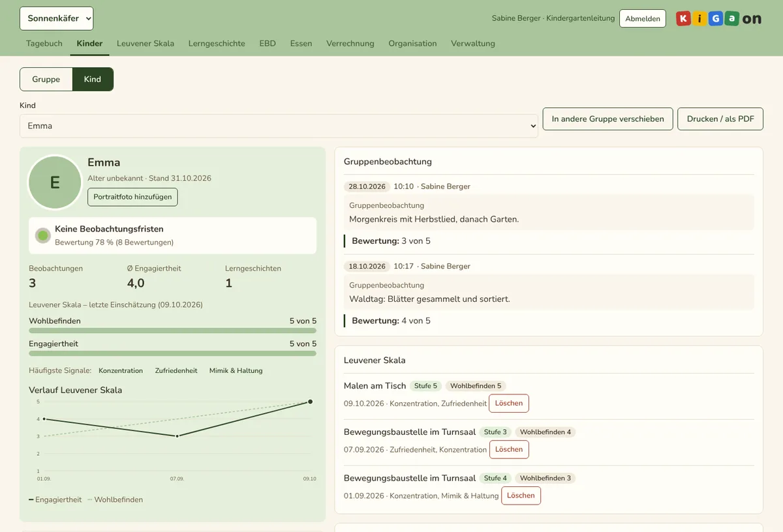
Task: Click Drucken / als PDF button
Action: (x=720, y=119)
